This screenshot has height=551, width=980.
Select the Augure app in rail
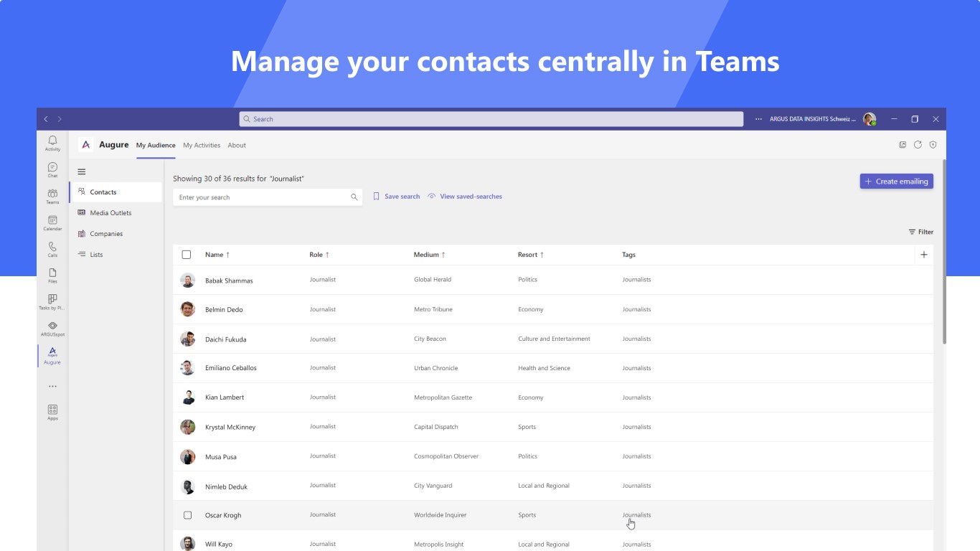point(52,356)
